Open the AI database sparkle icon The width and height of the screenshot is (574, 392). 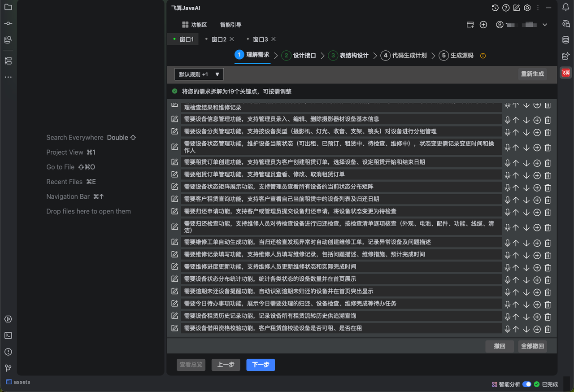pos(566,56)
